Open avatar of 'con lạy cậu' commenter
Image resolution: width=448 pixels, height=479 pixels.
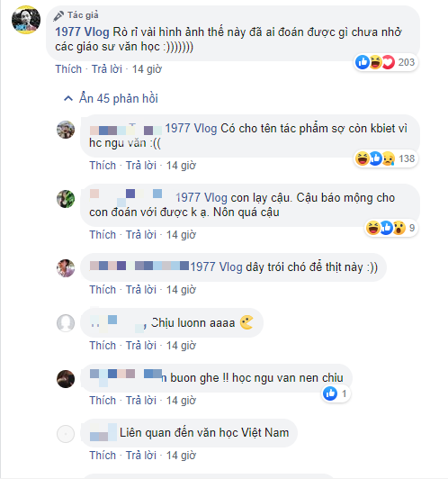click(66, 199)
